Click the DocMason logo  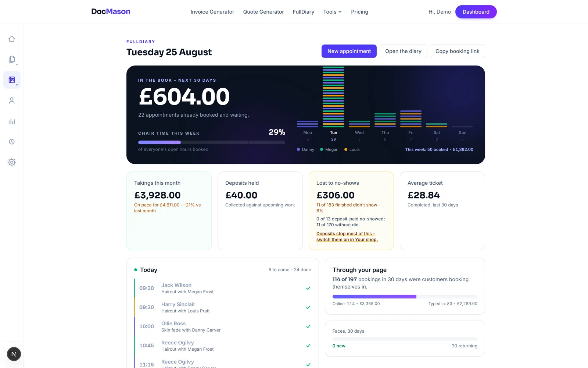click(x=111, y=12)
